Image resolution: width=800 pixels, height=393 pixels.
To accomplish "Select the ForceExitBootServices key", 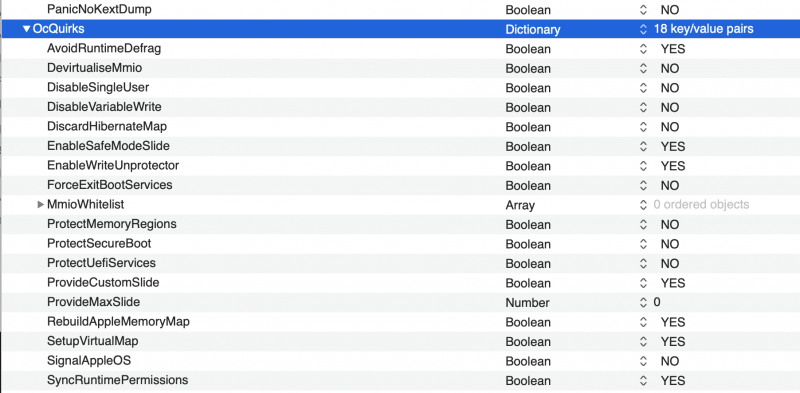I will (x=110, y=185).
